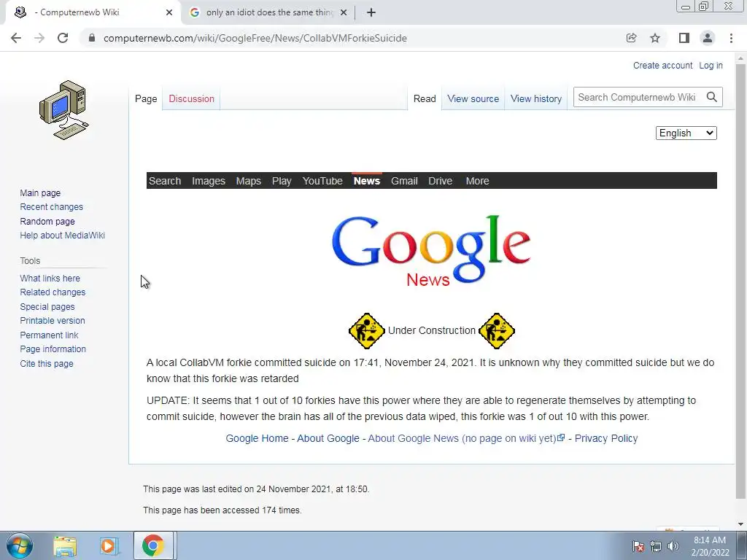Open the English language dropdown

point(686,133)
